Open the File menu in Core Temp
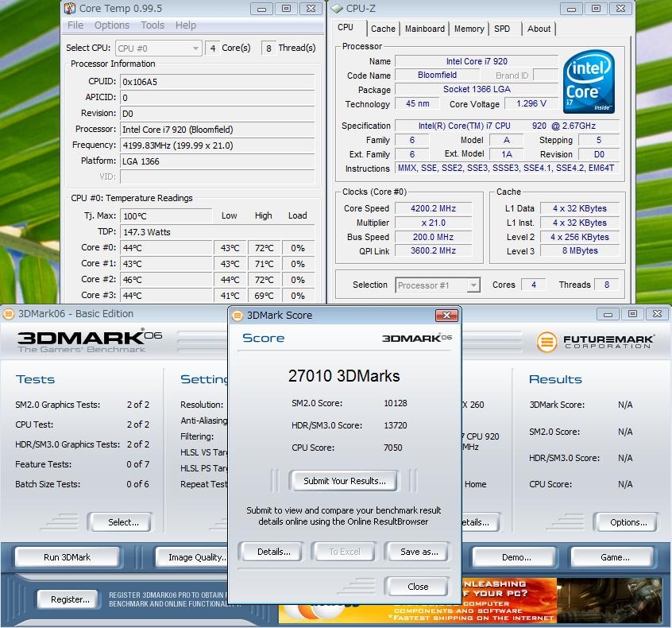 coord(75,25)
